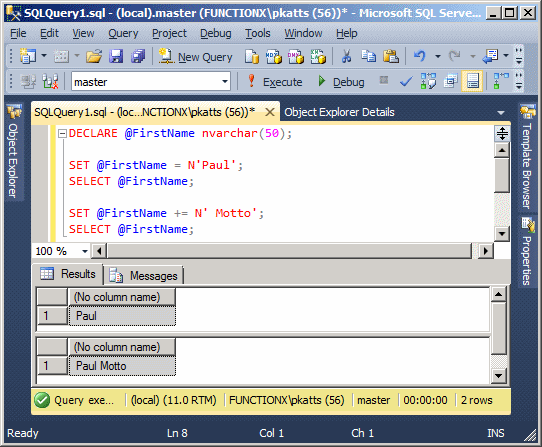Open the 100 % zoom dropdown
This screenshot has width=542, height=447.
[x=85, y=251]
